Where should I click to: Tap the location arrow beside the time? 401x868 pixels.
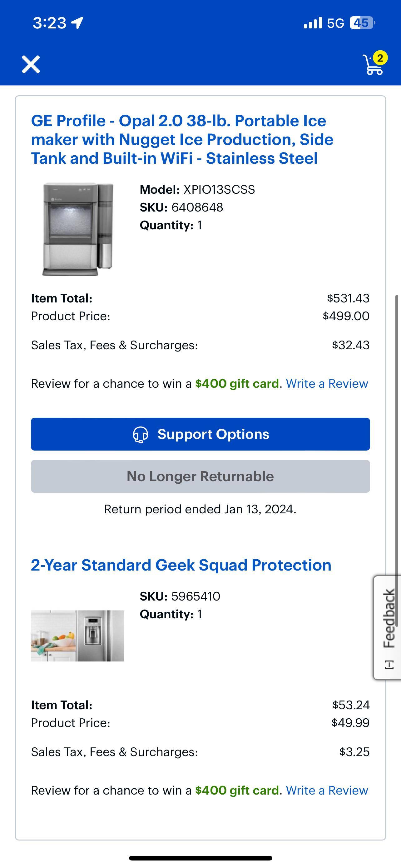[78, 23]
